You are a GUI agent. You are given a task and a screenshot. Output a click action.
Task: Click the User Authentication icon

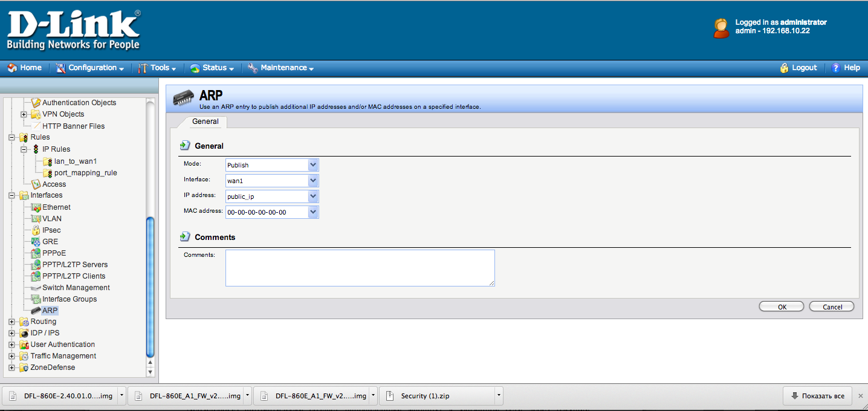tap(24, 345)
